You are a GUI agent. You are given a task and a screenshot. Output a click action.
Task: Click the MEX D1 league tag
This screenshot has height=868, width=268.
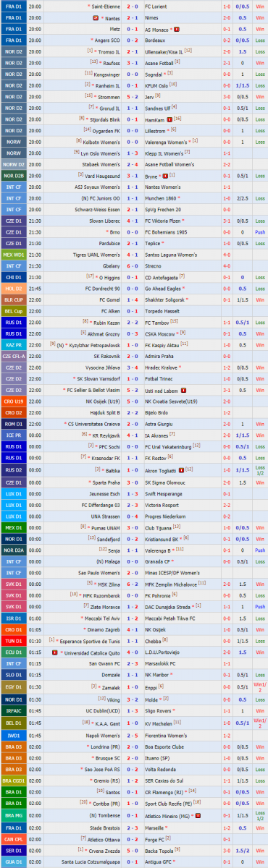[14, 527]
